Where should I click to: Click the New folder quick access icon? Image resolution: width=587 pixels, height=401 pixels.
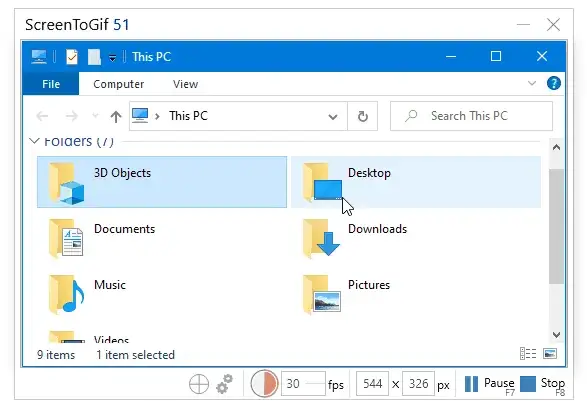coord(94,57)
